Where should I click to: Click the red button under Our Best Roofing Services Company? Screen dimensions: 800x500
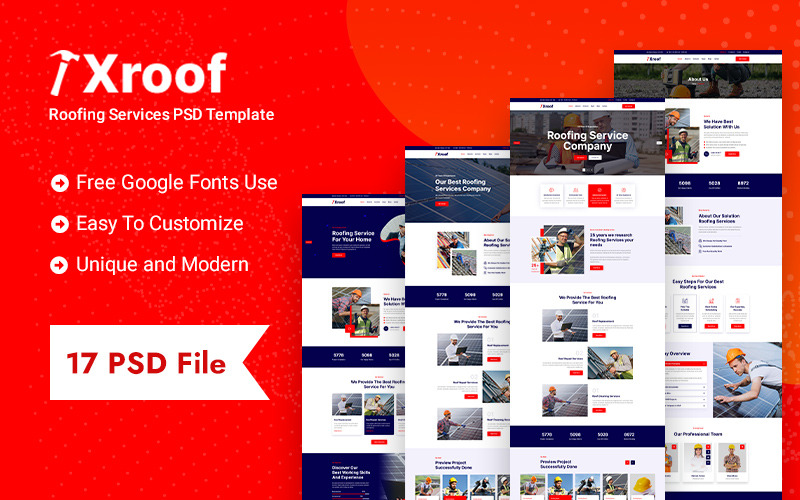pyautogui.click(x=442, y=204)
